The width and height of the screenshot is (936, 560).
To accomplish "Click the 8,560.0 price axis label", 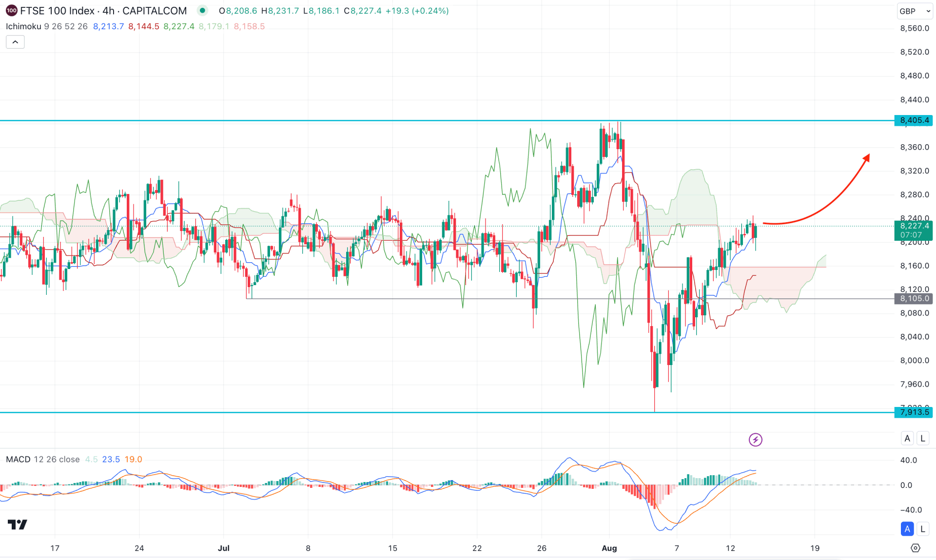I will pos(914,28).
